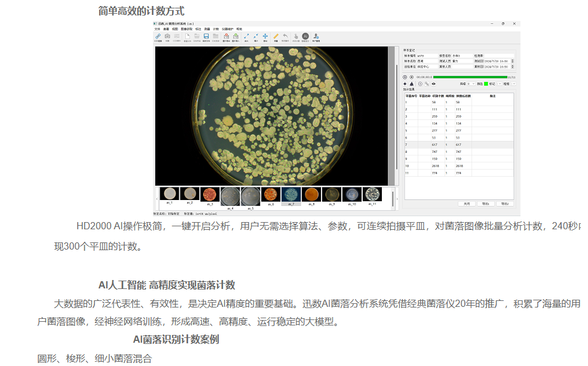
Task: Open the 计数 menu
Action: (x=216, y=29)
